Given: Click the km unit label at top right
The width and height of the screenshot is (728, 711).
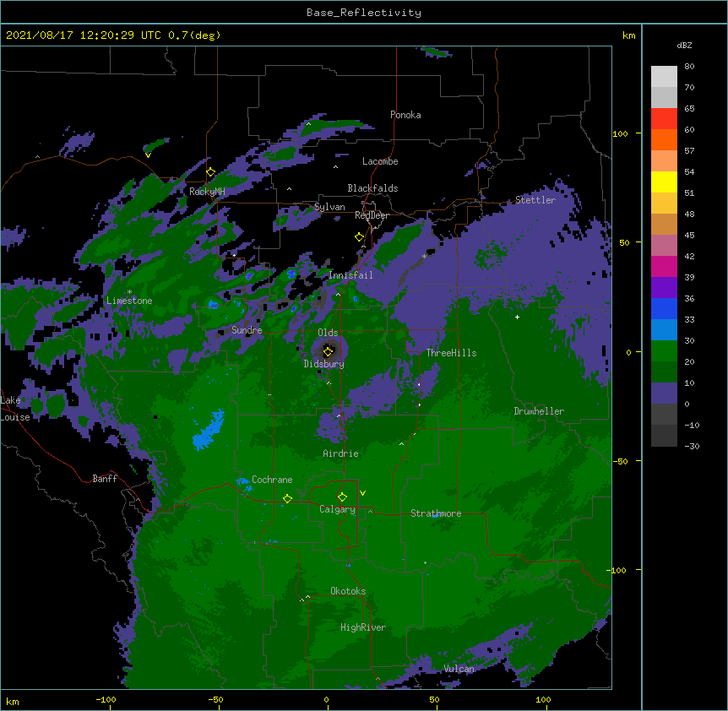Looking at the screenshot, I should click(628, 35).
